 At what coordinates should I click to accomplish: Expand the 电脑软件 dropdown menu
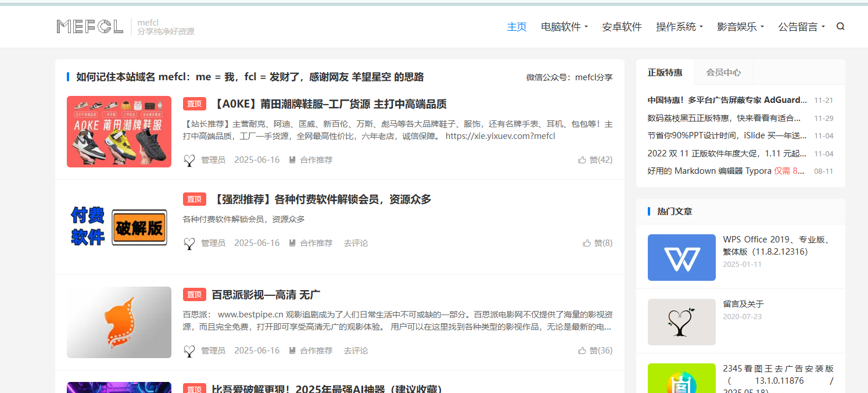point(564,27)
